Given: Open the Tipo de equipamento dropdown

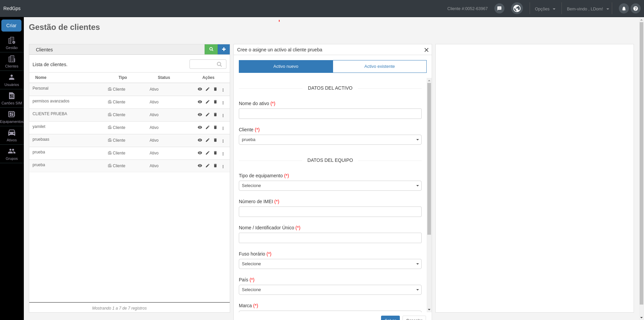Looking at the screenshot, I should pyautogui.click(x=330, y=186).
